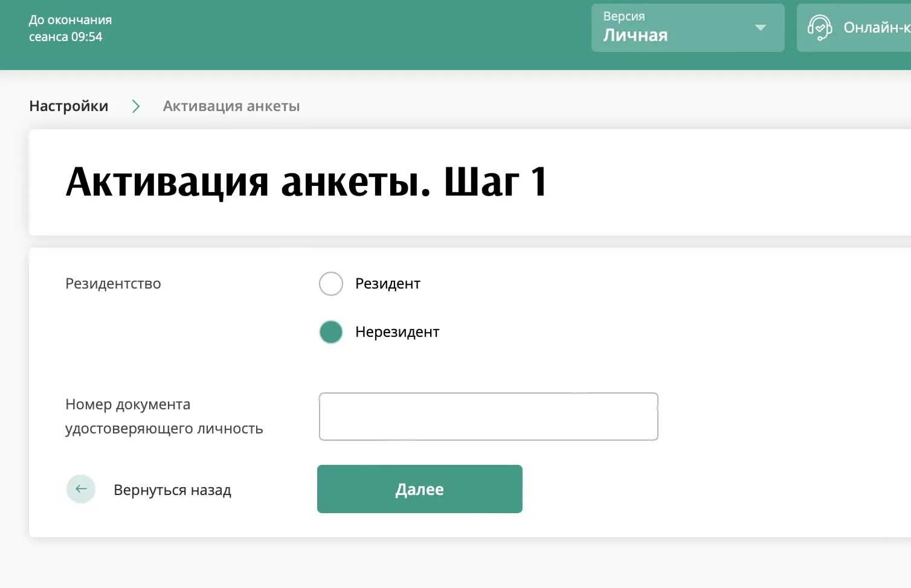Click the session timer text 09:54

[86, 37]
